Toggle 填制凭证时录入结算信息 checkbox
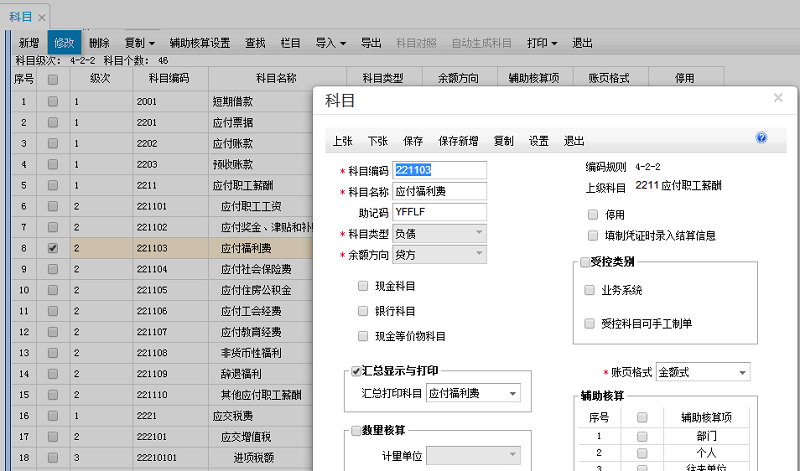Viewport: 800px width, 471px height. [x=592, y=235]
